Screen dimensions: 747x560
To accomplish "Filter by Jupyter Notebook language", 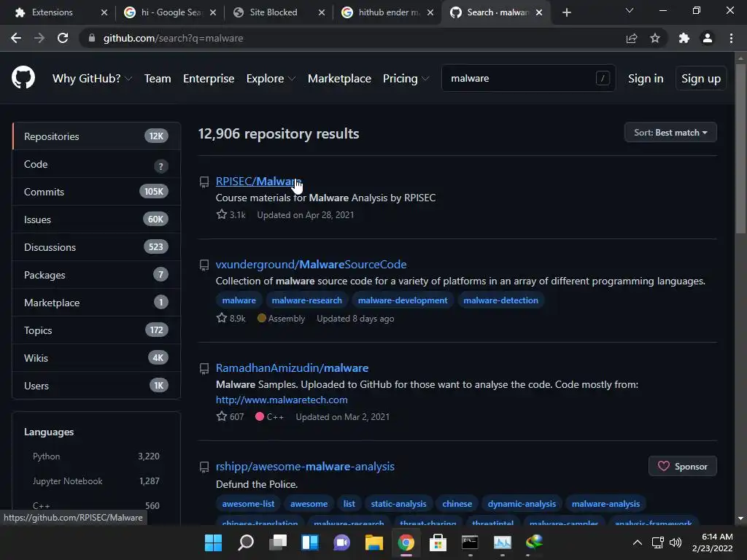I will coord(96,481).
